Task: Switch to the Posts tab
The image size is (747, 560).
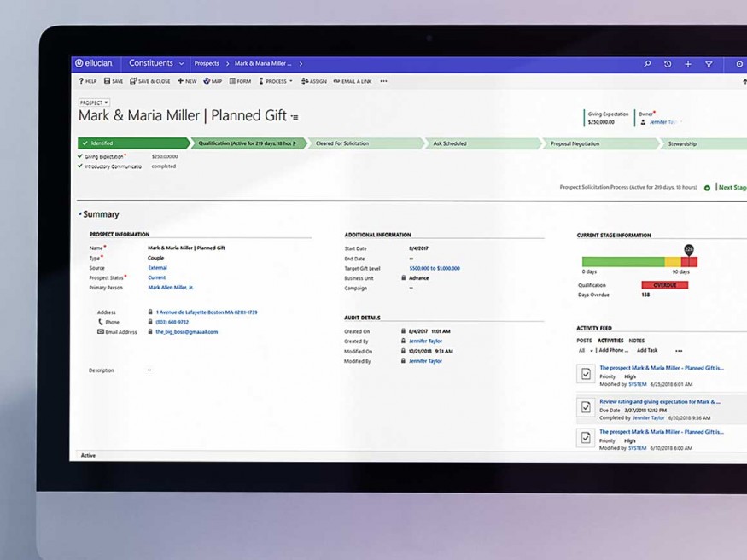Action: pyautogui.click(x=584, y=341)
